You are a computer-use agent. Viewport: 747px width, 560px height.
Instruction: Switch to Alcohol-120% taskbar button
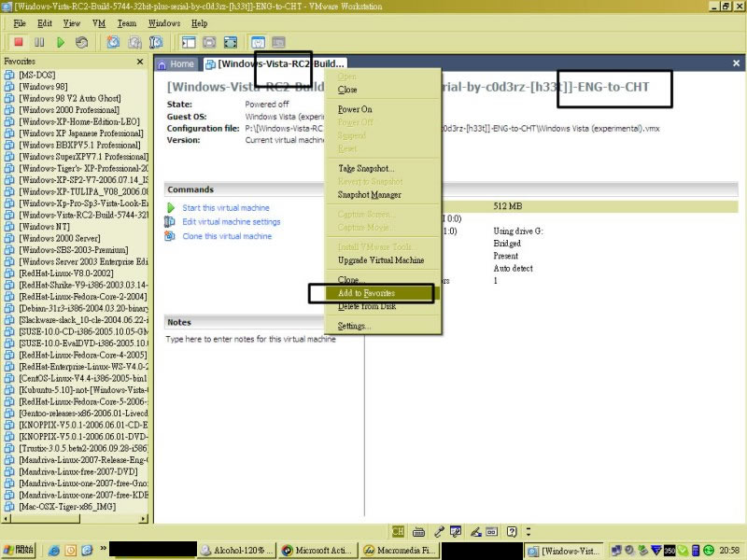(237, 551)
